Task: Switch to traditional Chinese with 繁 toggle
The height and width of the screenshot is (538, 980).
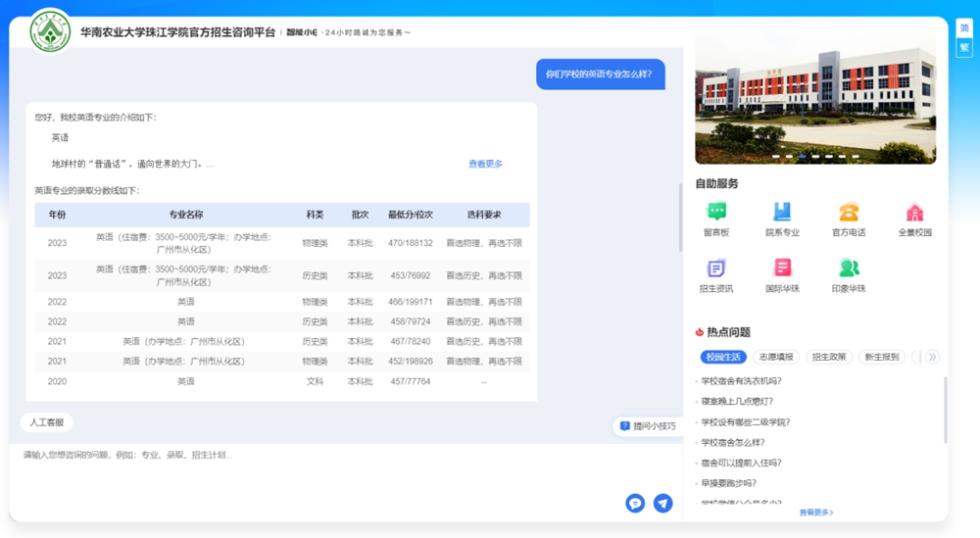Action: (x=964, y=47)
